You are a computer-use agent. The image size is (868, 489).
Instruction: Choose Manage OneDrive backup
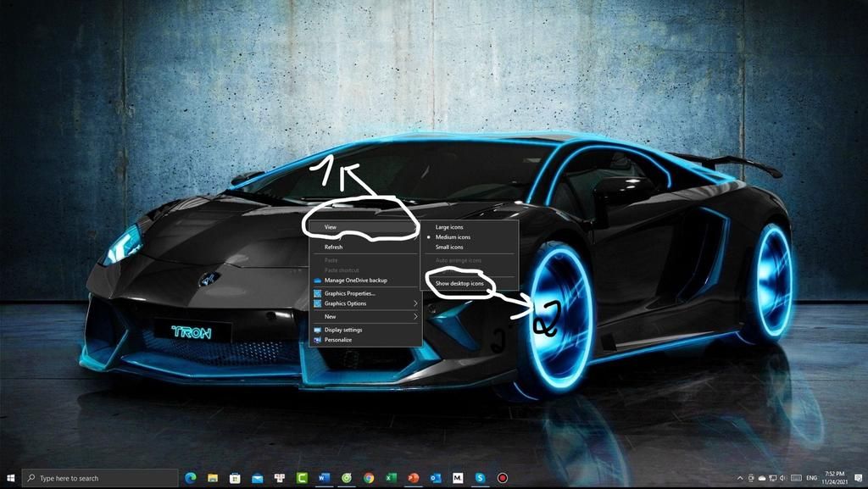tap(366, 281)
